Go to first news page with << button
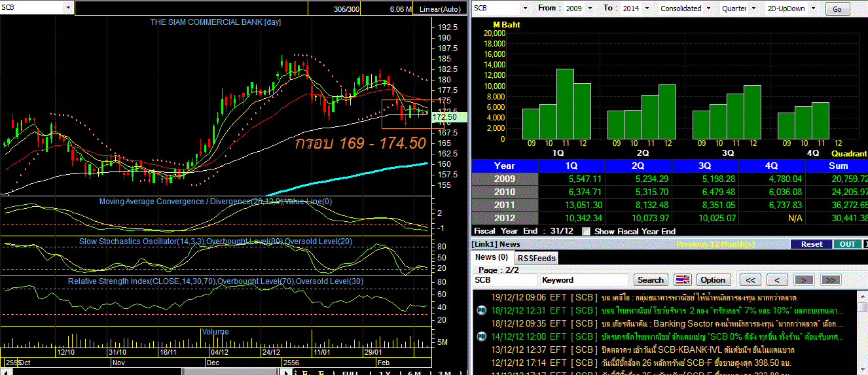 click(750, 280)
